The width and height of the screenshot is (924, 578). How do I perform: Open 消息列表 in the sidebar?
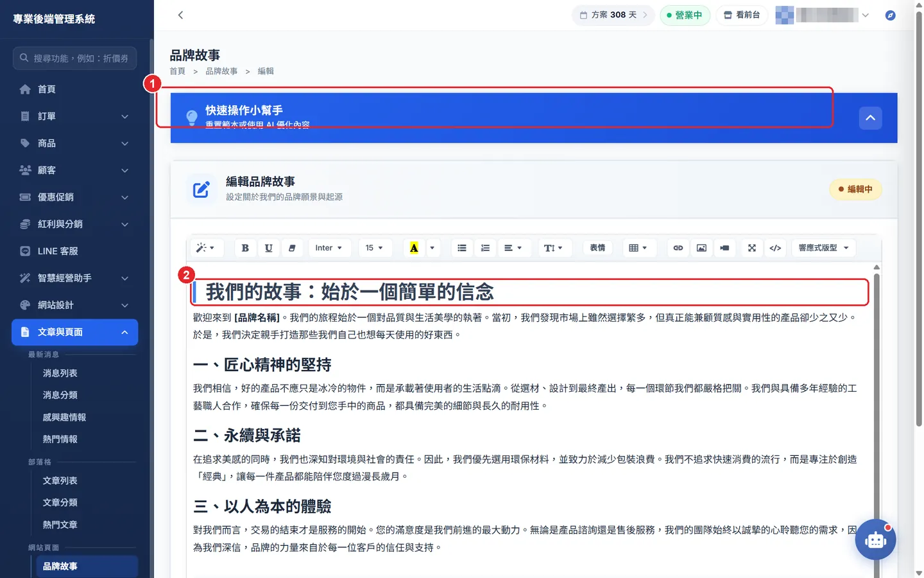coord(60,373)
